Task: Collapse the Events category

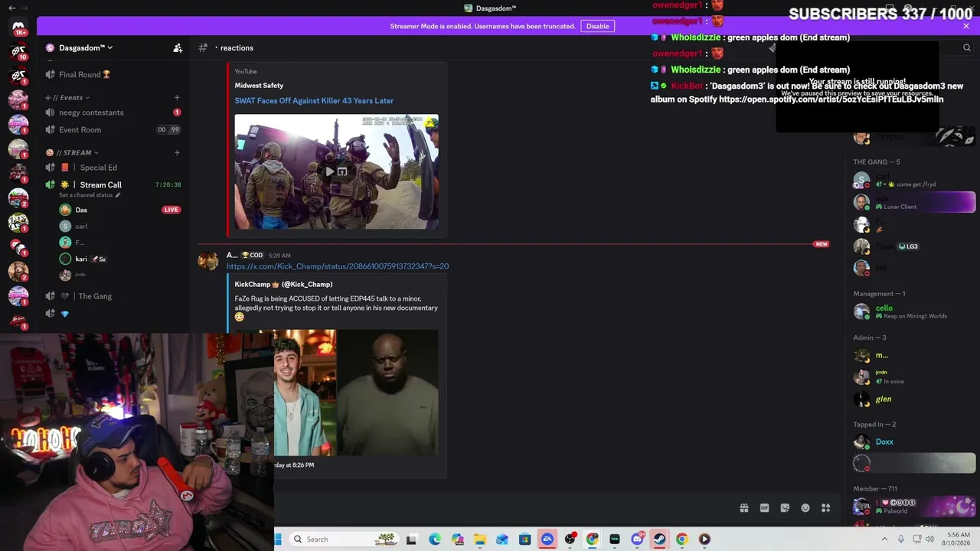Action: tap(73, 97)
